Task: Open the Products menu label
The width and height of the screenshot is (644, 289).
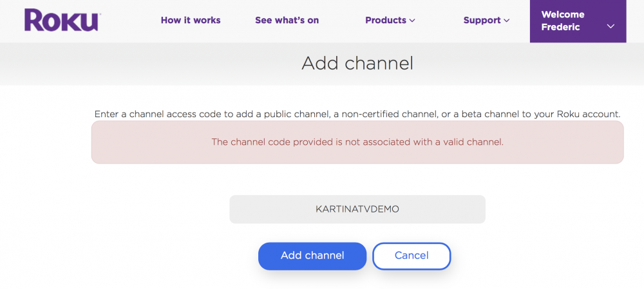Action: coord(385,20)
